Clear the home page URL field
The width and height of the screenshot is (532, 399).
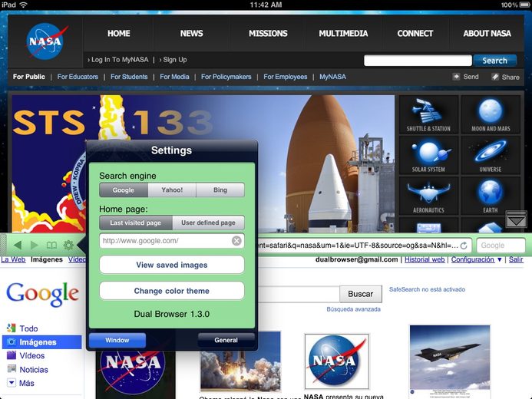click(x=236, y=241)
